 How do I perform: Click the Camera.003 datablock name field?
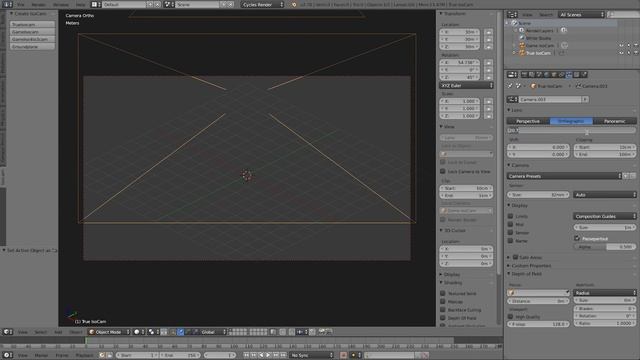tap(550, 99)
